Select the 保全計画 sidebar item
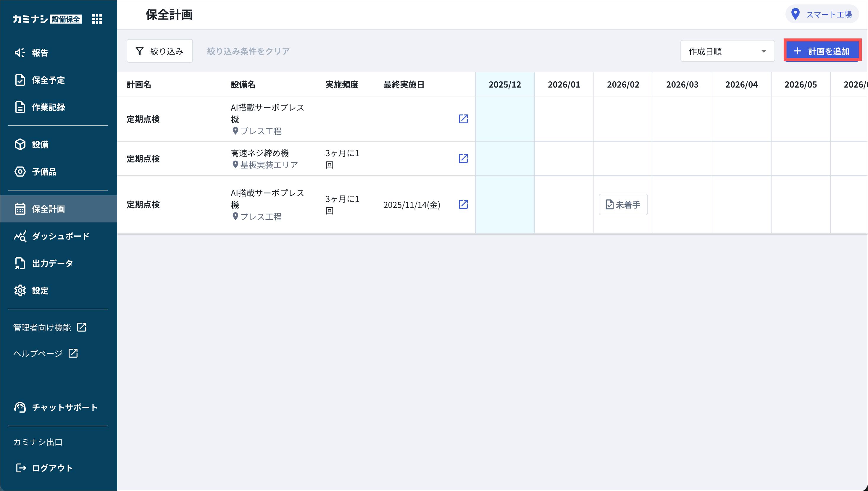The width and height of the screenshot is (868, 491). (48, 209)
